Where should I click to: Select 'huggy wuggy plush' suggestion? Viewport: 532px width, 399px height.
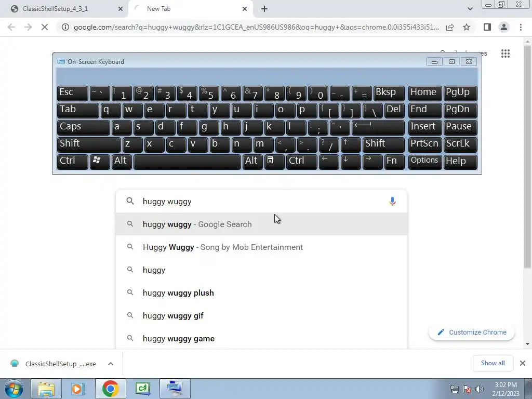click(261, 293)
